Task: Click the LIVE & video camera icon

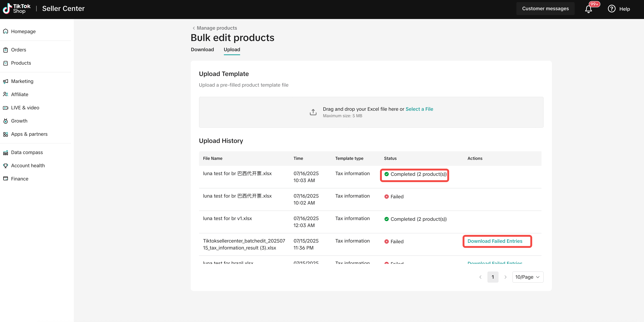Action: coord(6,107)
